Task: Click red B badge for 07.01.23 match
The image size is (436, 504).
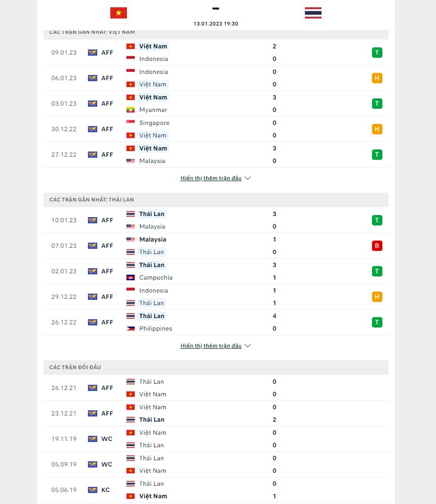Action: (x=377, y=246)
